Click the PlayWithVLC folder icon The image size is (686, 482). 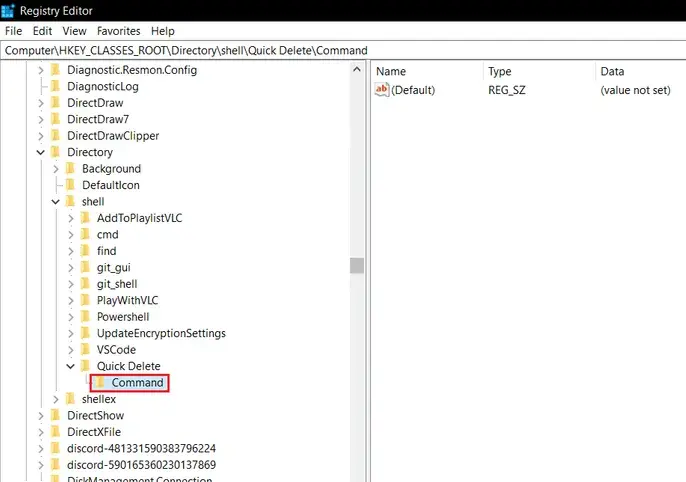click(x=86, y=300)
